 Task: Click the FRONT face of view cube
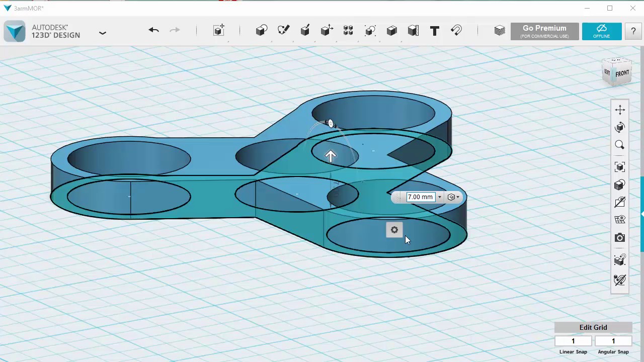[x=622, y=74]
